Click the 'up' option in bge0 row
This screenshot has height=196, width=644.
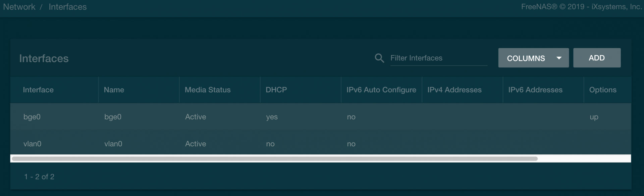[594, 117]
